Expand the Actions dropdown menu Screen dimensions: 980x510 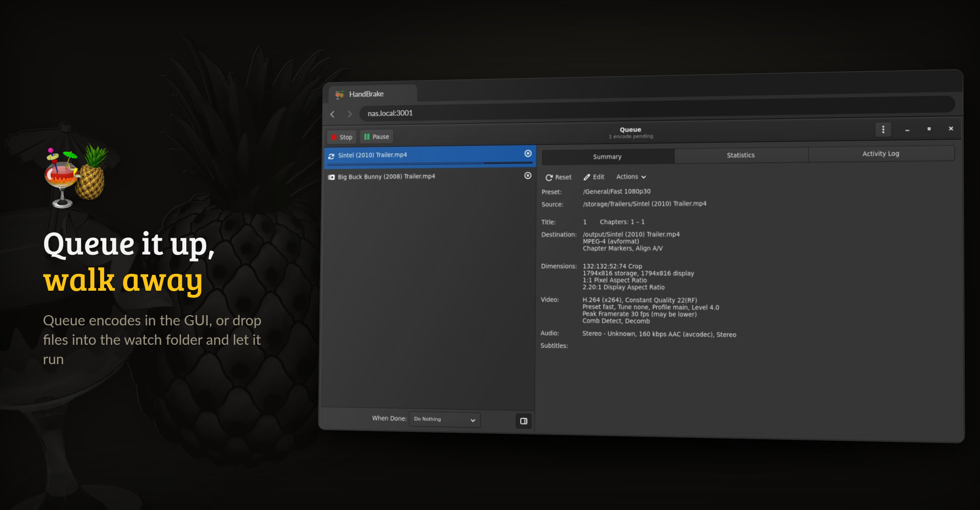[x=631, y=176]
